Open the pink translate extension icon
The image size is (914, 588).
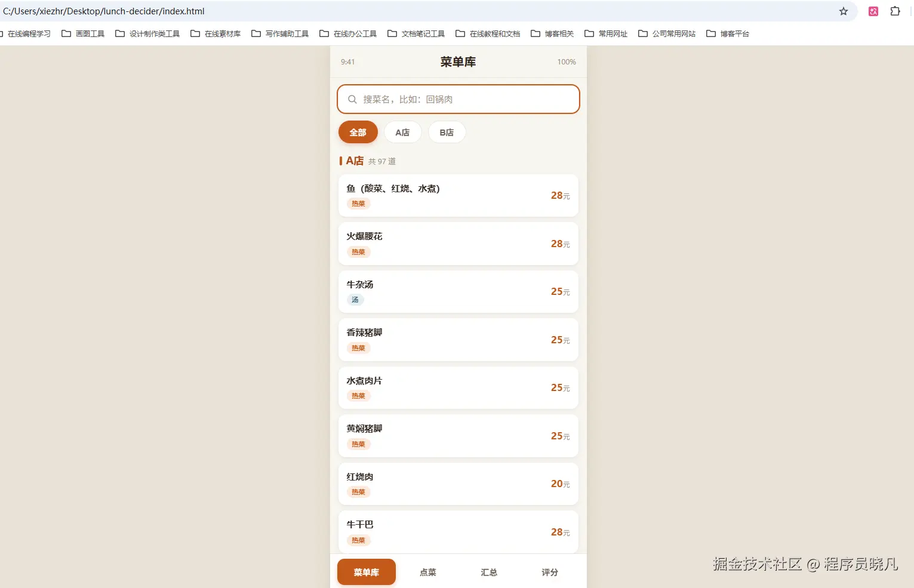coord(873,11)
